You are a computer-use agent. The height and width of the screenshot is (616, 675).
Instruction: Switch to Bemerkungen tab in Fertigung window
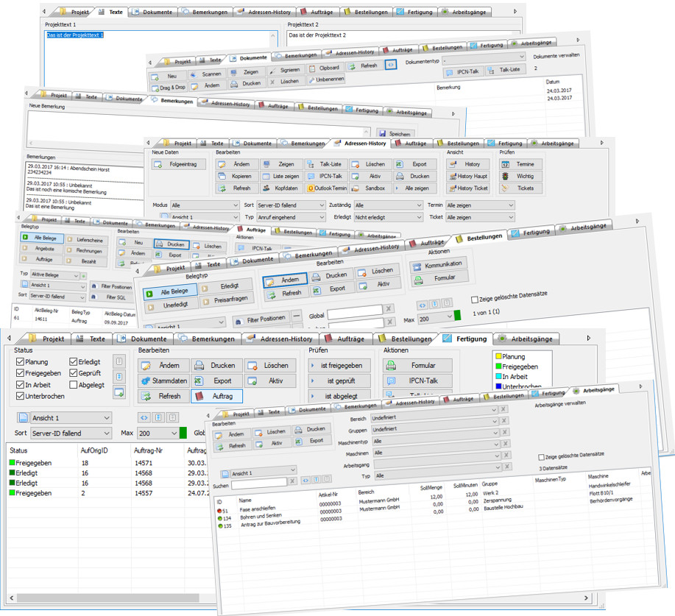coord(208,339)
